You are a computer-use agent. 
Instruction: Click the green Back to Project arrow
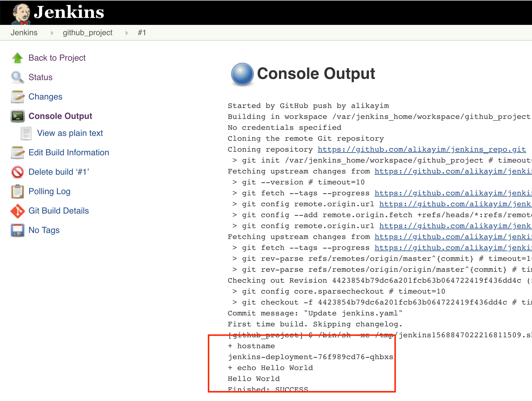point(17,58)
